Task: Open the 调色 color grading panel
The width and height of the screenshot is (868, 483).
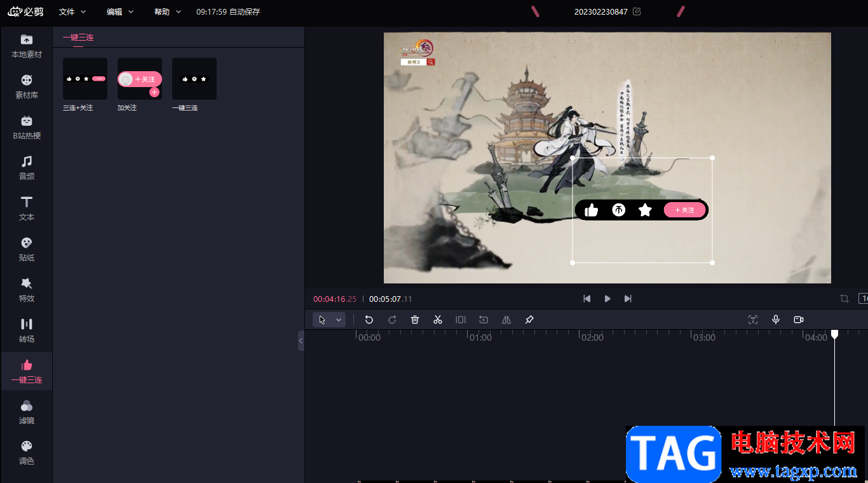Action: tap(27, 453)
